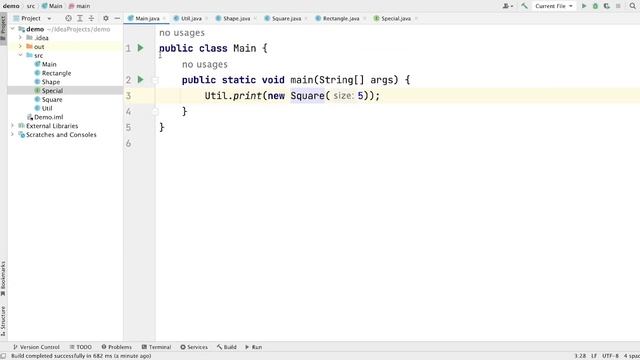Screen dimensions: 640x360
Task: Expand Scratches and Consoles node
Action: (13, 134)
